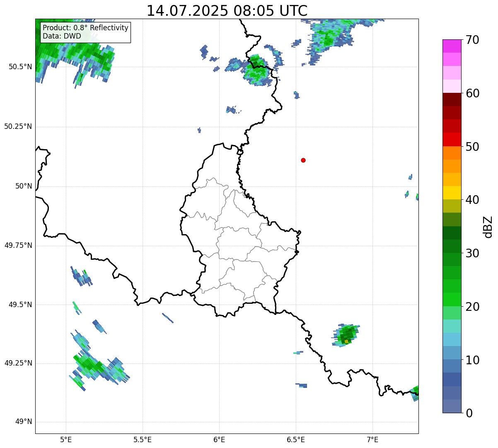Screen dimensions: 498x448
Task: Click the 'Data: DWD' label
Action: coord(62,36)
